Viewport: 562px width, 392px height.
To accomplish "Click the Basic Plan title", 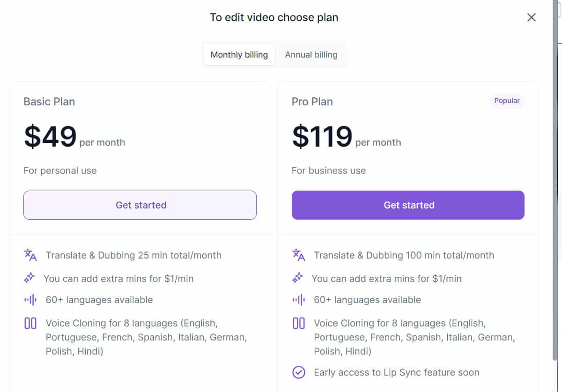I will point(49,102).
